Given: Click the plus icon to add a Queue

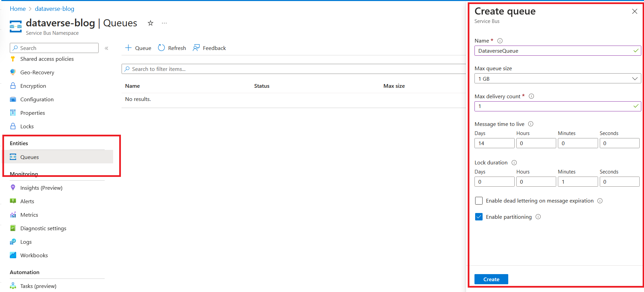Looking at the screenshot, I should click(x=128, y=48).
